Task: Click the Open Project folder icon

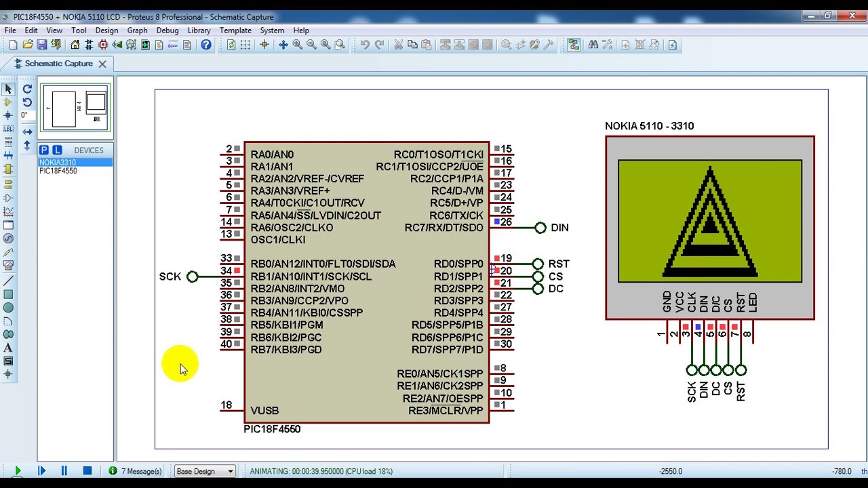Action: point(28,45)
